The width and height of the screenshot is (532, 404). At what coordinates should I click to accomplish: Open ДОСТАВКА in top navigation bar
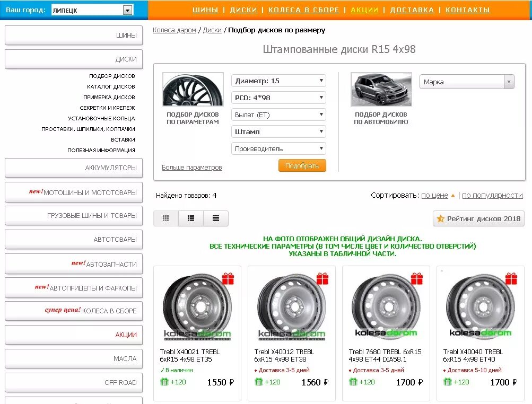[x=412, y=10]
